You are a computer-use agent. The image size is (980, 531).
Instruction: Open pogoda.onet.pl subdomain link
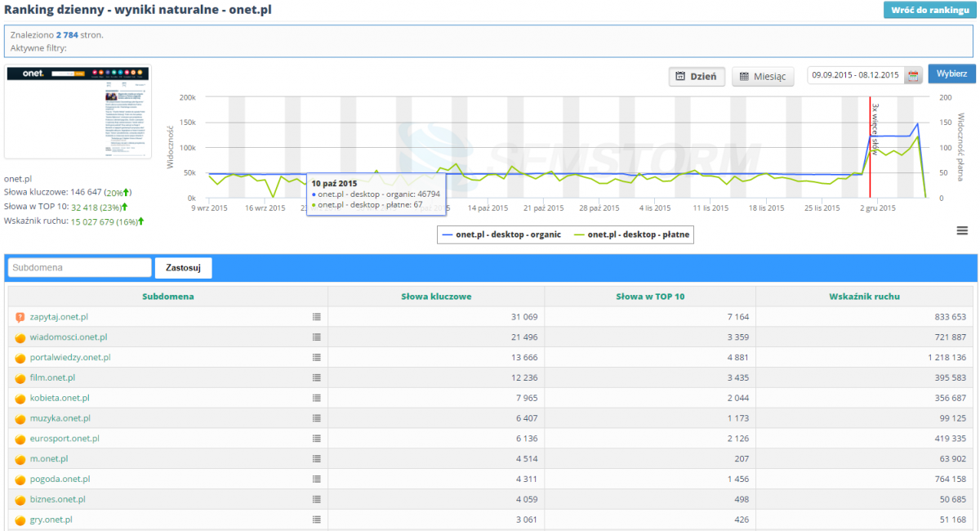click(60, 480)
